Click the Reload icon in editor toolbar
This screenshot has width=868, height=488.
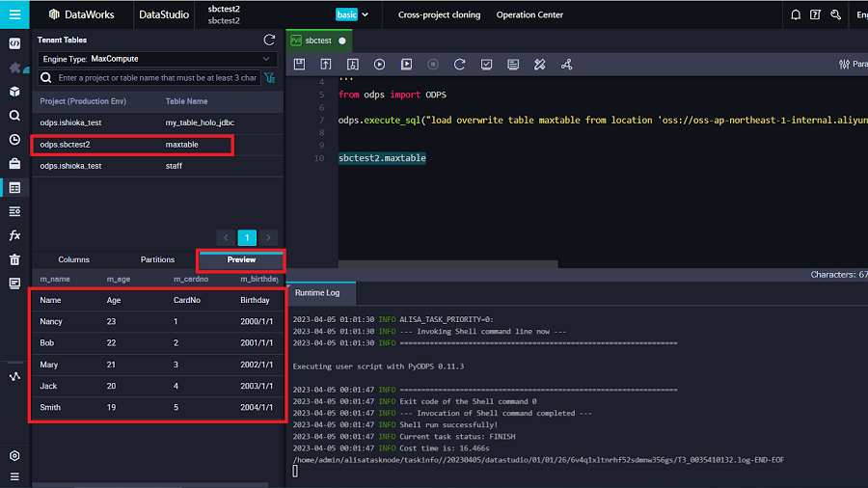point(460,65)
